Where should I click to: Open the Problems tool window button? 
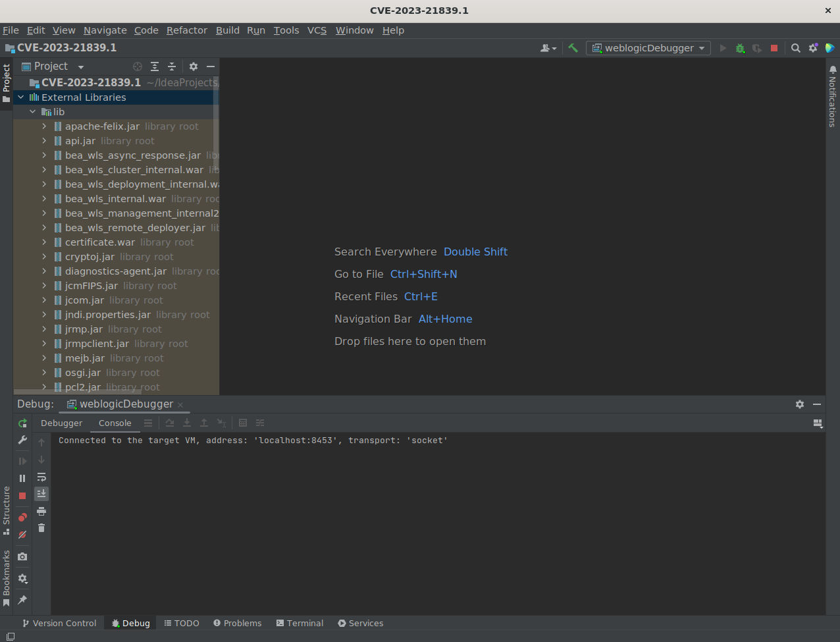click(x=237, y=623)
